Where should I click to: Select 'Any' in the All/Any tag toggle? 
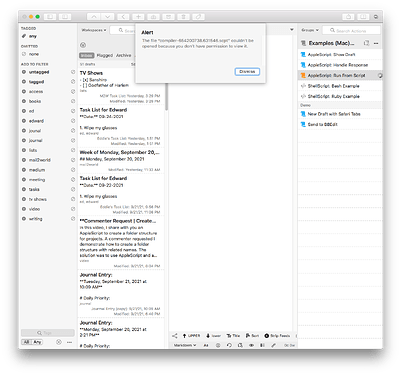pos(37,342)
